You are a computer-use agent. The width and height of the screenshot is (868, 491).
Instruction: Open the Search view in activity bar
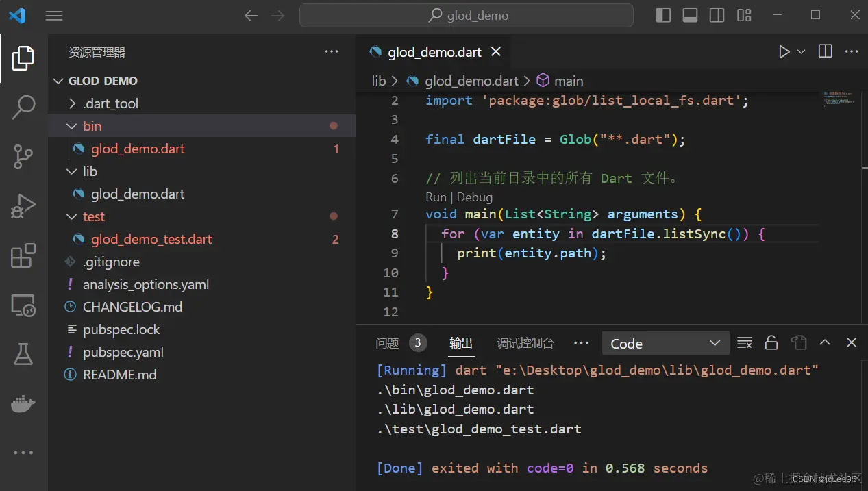click(x=23, y=108)
